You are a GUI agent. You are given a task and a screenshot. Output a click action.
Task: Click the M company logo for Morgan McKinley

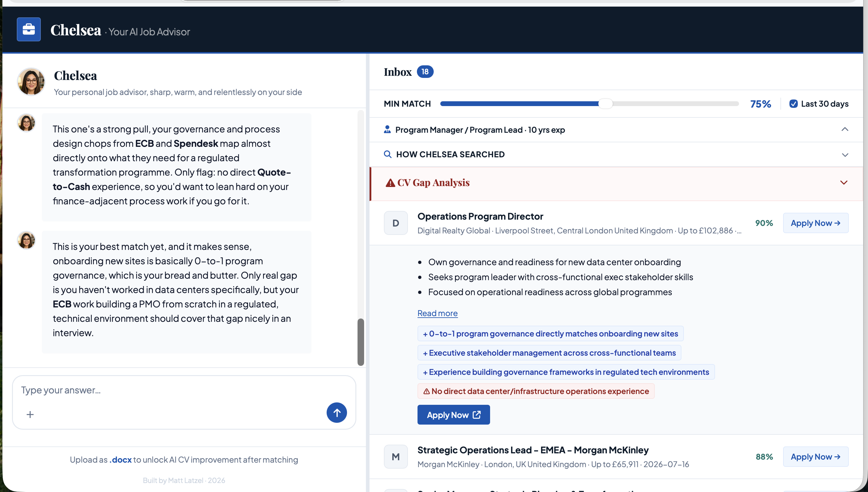pos(396,457)
